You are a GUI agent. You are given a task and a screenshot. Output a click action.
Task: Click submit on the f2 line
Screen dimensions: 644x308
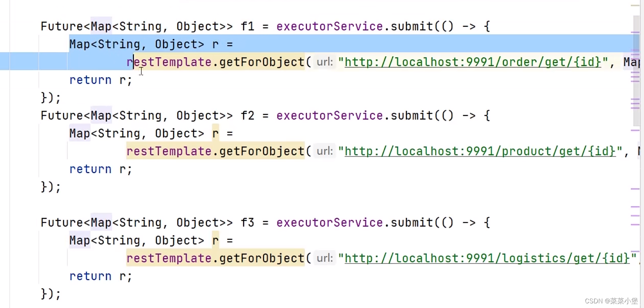(x=412, y=116)
